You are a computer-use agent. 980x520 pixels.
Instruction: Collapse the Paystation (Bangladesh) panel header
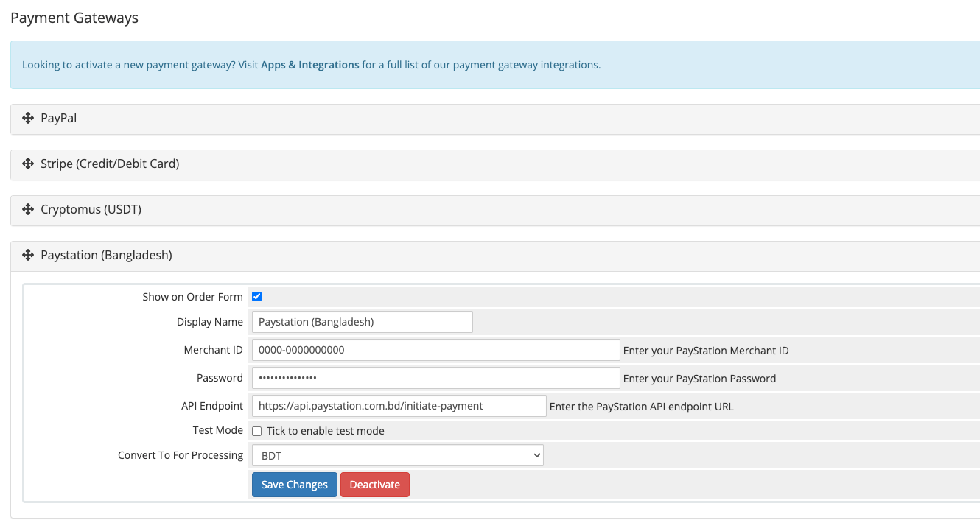tap(106, 255)
